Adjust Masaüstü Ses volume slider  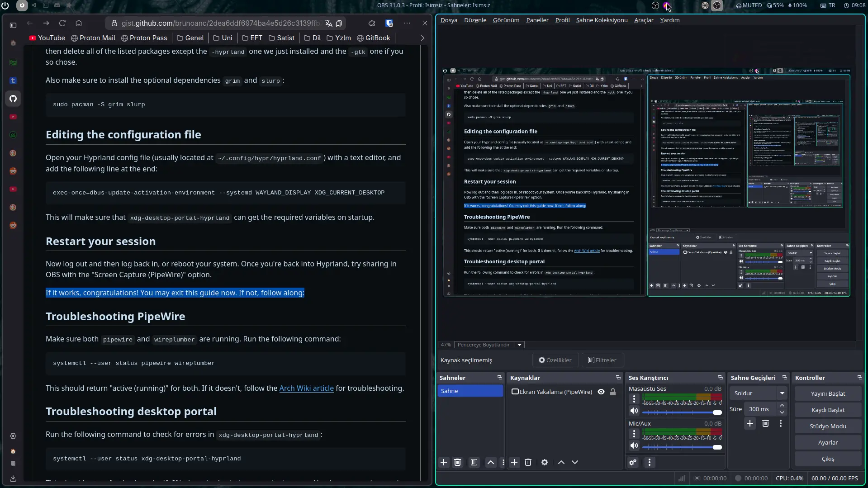coord(682,412)
